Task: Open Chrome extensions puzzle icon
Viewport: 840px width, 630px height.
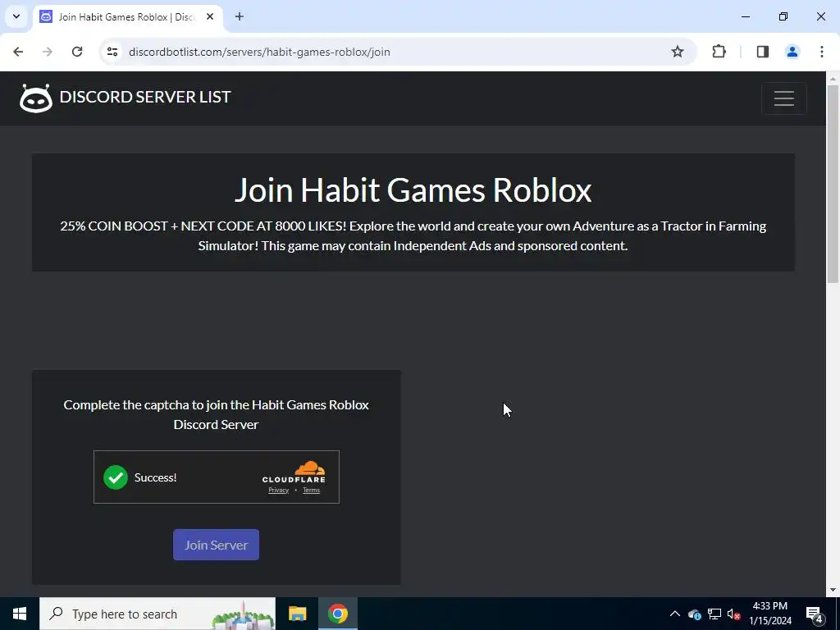Action: (x=719, y=52)
